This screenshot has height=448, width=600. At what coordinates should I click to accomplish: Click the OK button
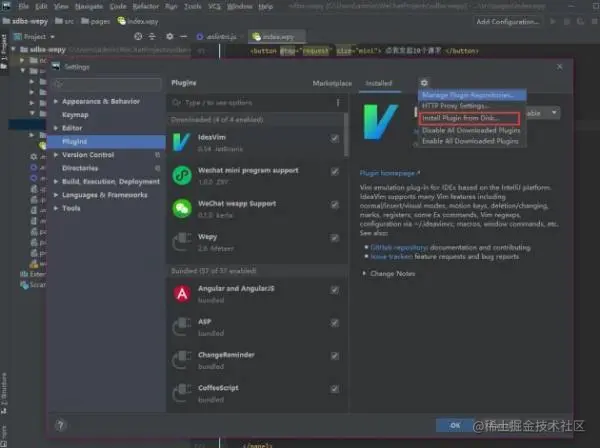click(455, 425)
